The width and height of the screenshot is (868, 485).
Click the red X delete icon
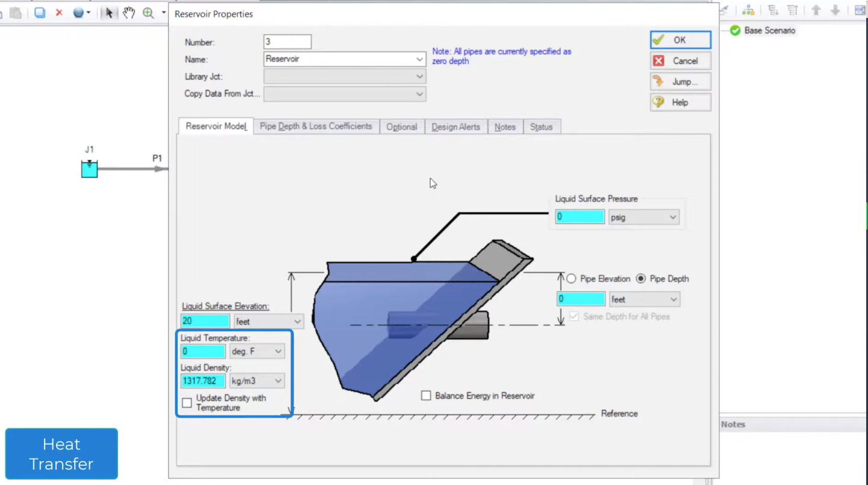(x=59, y=13)
